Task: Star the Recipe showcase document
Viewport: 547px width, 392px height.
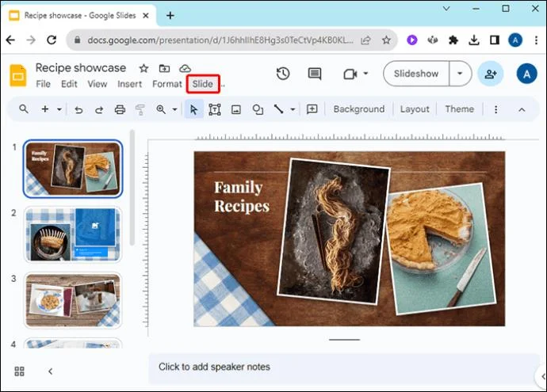Action: 143,68
